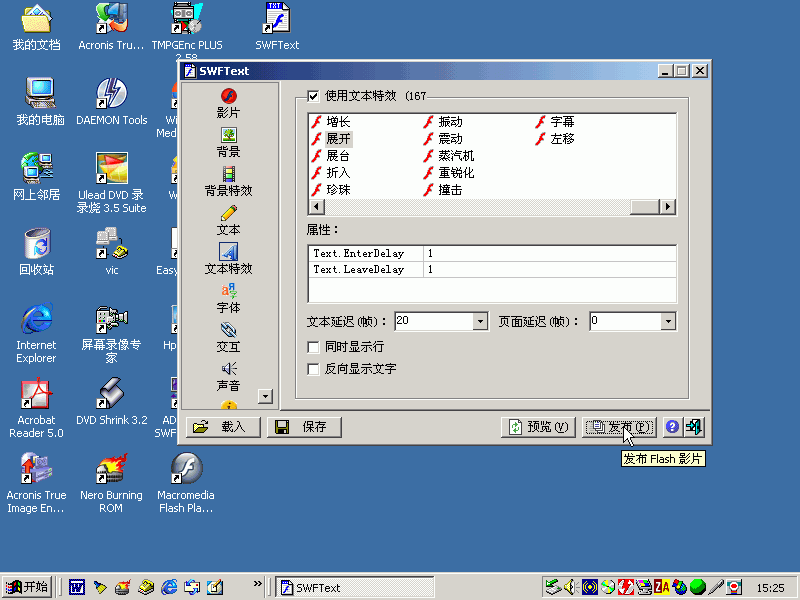Expand the 文本延迟 dropdown
Screen dimensions: 800x600
[x=479, y=321]
